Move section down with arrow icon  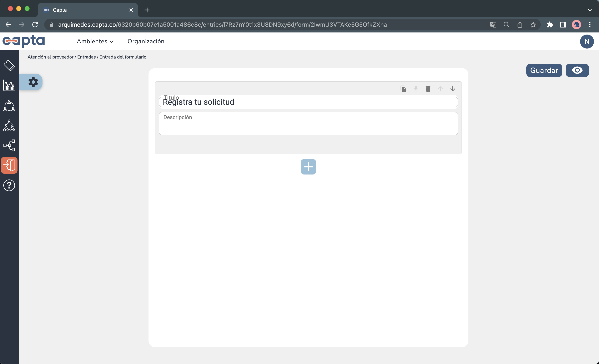coord(452,89)
